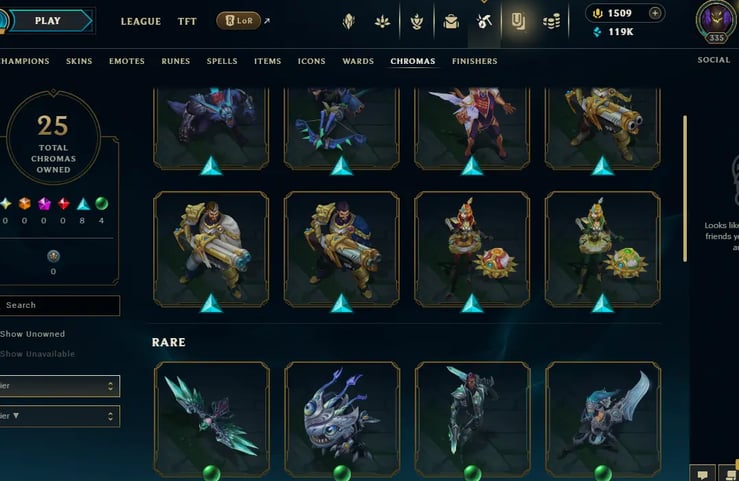Viewport: 739px width, 481px height.
Task: Open the chat bubble icon at bottom right
Action: 702,474
